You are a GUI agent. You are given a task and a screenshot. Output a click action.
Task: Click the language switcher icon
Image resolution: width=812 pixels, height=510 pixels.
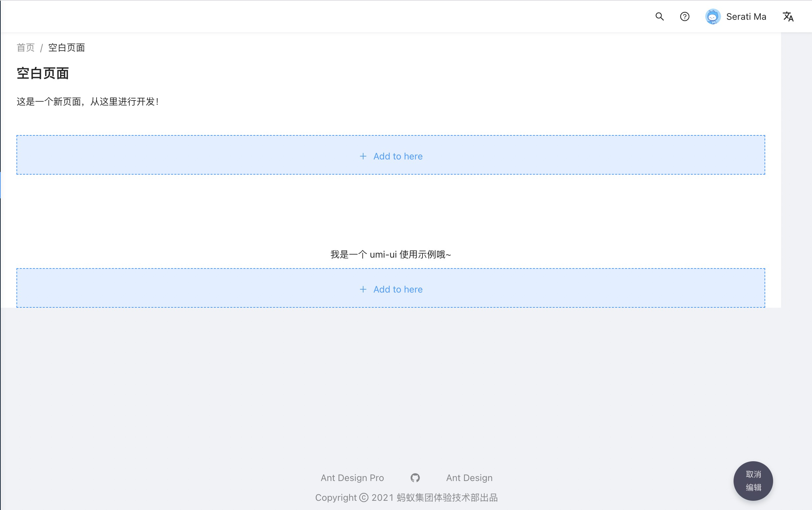click(x=788, y=16)
